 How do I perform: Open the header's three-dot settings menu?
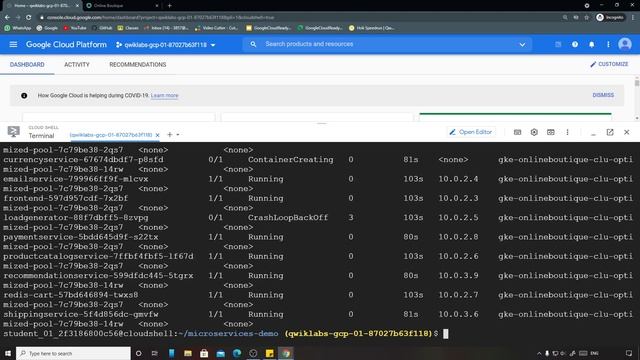[x=608, y=44]
